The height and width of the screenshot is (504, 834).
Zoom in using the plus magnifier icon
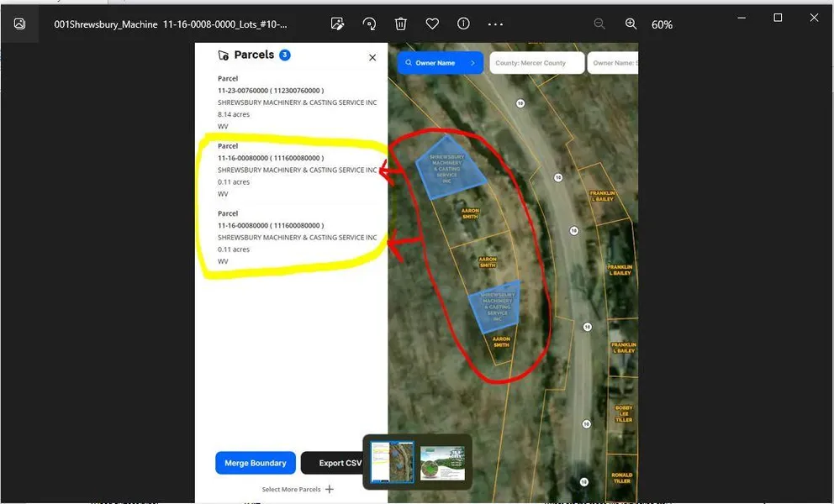(631, 24)
